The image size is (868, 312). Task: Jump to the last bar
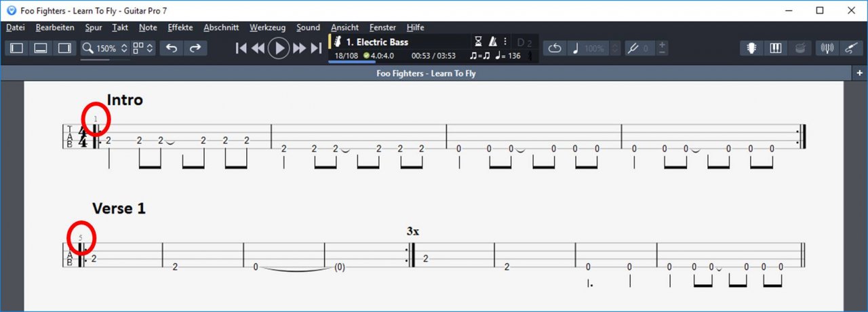[315, 48]
